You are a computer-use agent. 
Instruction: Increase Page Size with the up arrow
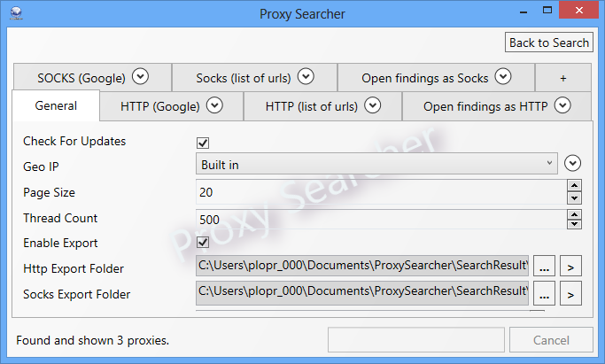point(575,185)
